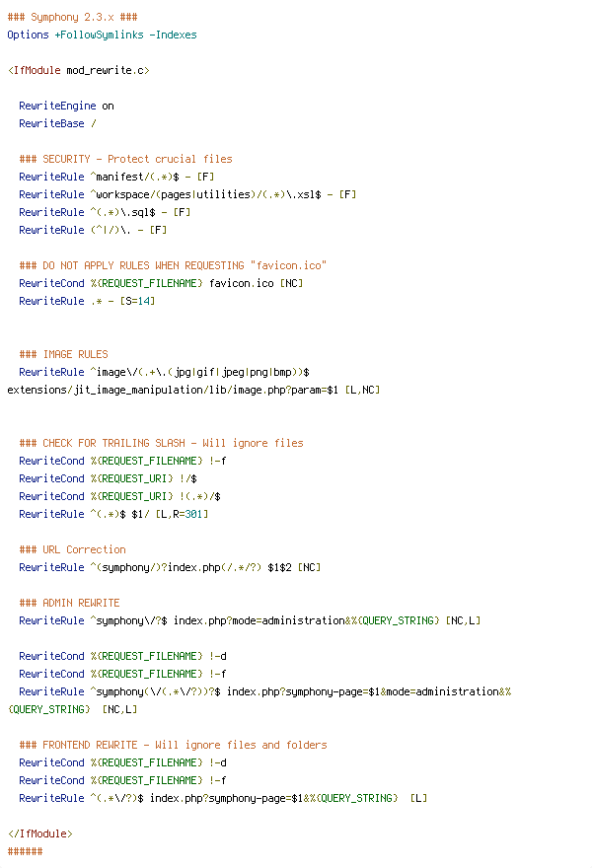Click the RewriteRule blocking '.sql$' files

click(106, 212)
